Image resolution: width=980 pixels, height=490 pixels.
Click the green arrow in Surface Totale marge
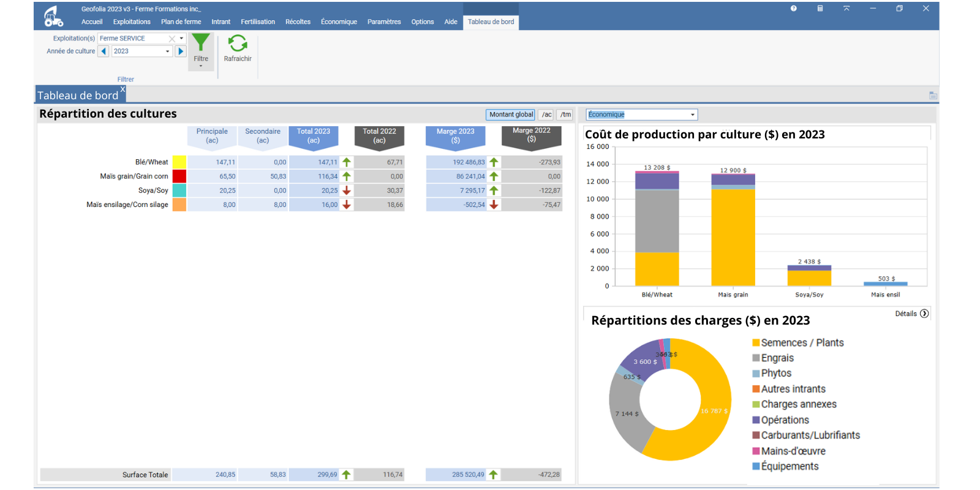(x=493, y=475)
